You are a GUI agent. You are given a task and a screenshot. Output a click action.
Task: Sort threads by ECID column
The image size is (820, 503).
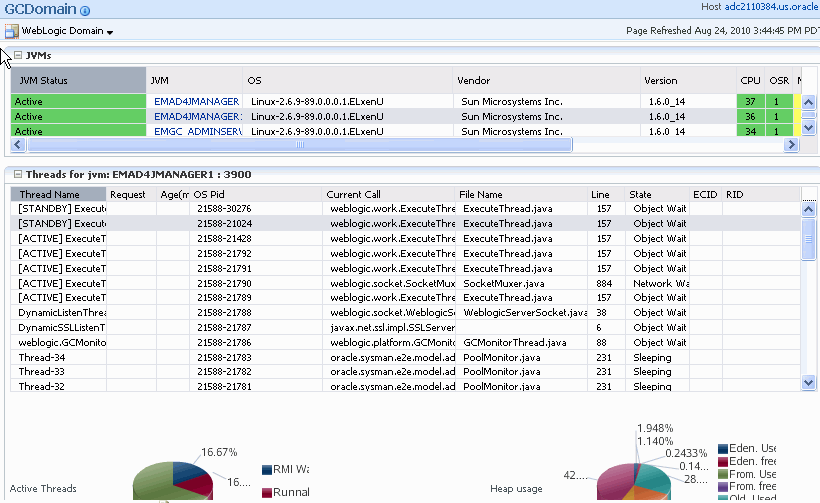tap(705, 195)
